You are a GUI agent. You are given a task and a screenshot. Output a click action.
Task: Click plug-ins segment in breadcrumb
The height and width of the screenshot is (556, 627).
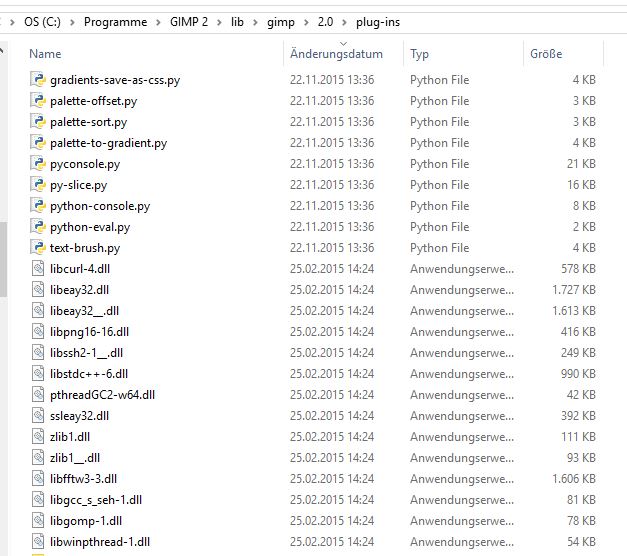[x=378, y=22]
